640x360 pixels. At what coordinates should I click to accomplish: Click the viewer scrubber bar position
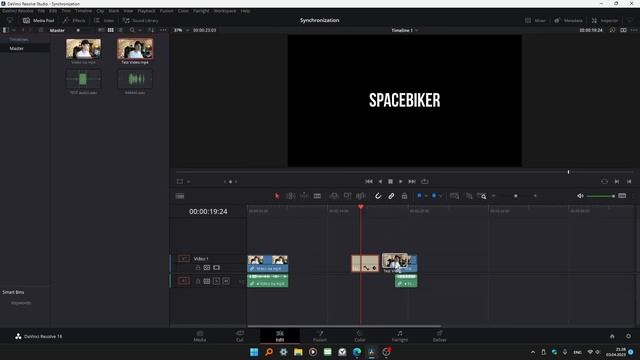[x=568, y=172]
